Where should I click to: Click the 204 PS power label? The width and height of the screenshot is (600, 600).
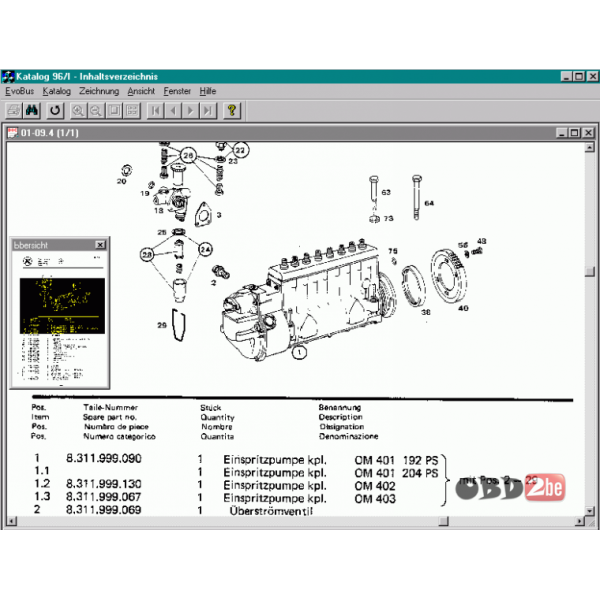click(x=420, y=473)
